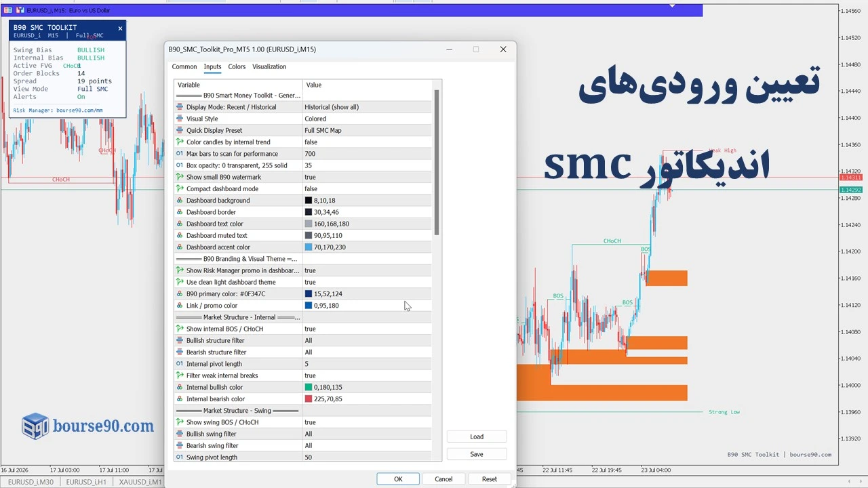868x488 pixels.
Task: Switch to the Inputs tab
Action: [212, 66]
